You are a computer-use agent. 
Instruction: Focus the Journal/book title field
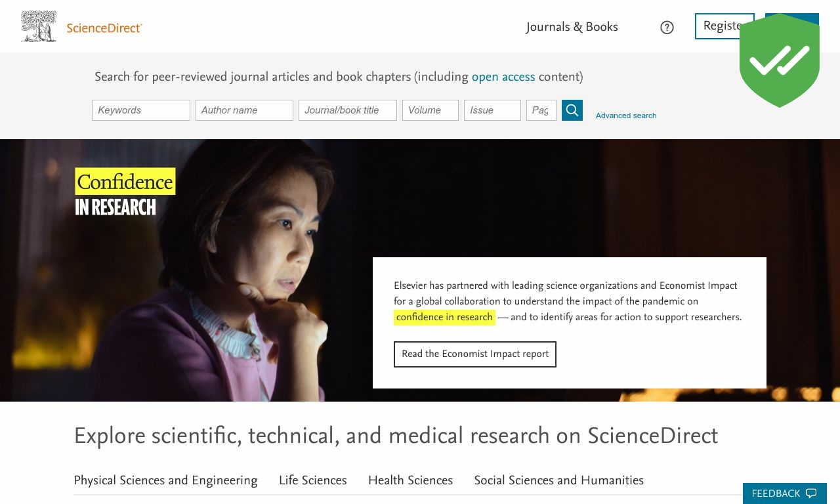pos(348,110)
